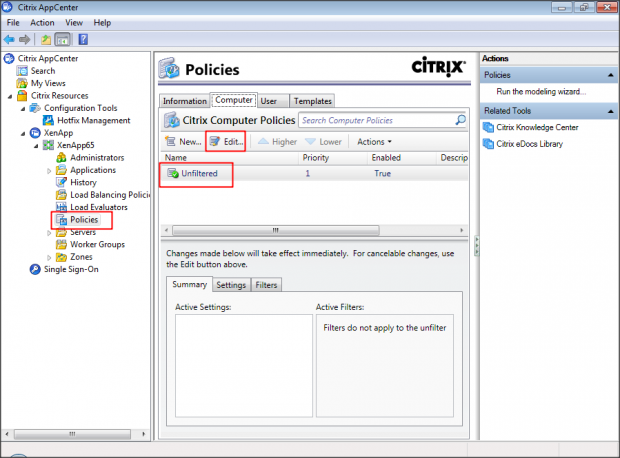620x458 pixels.
Task: Expand the Applications tree node
Action: [49, 171]
